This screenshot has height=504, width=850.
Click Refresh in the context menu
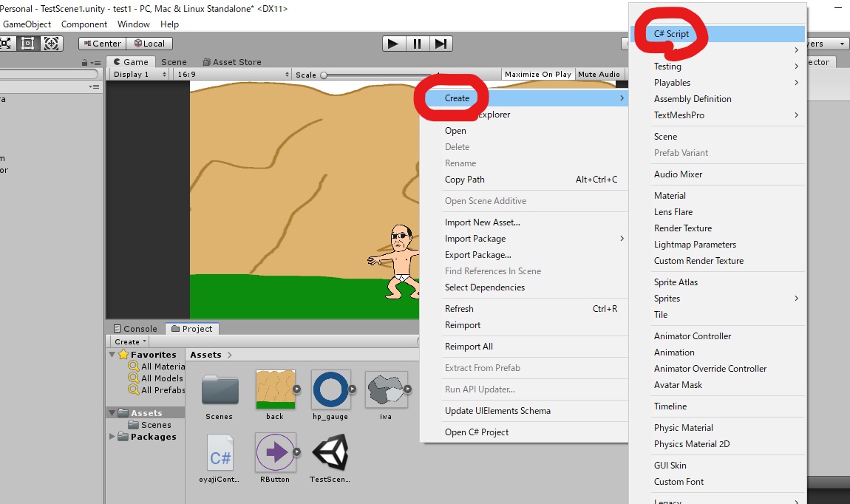tap(523, 309)
